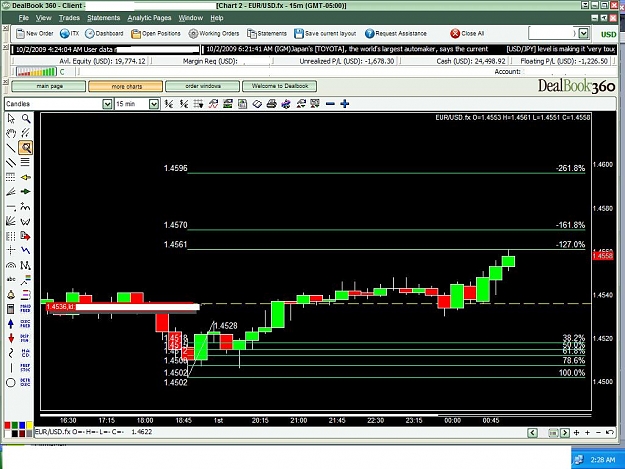
Task: Switch to Welcome to Dealbook tab
Action: coord(279,86)
